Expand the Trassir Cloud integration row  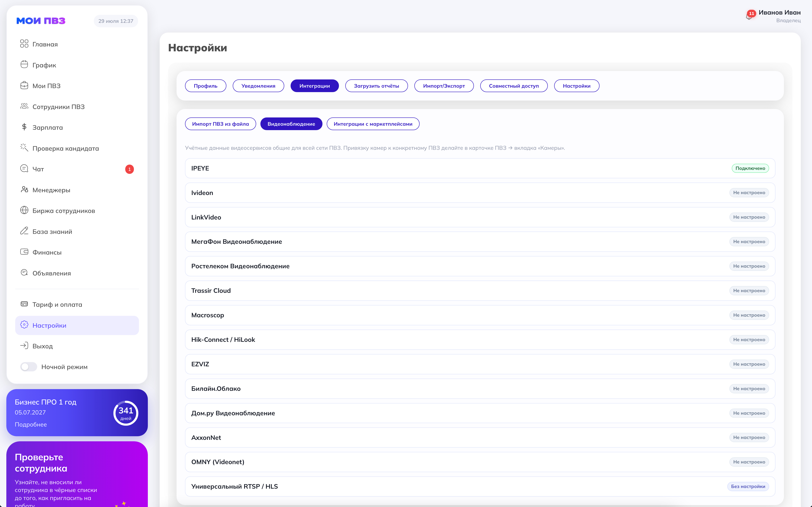click(480, 291)
